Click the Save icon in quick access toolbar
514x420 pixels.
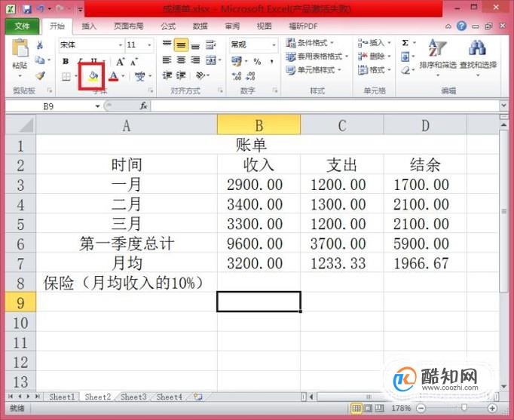[x=27, y=9]
